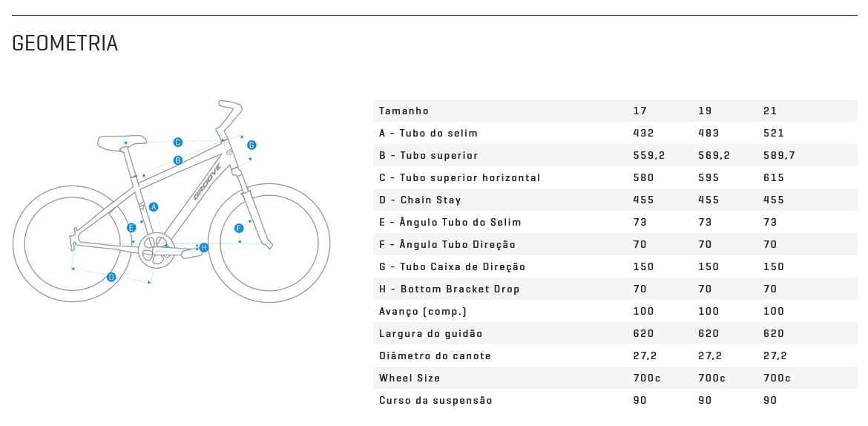
Task: Click the GEOMETRIA section heading
Action: [x=65, y=43]
